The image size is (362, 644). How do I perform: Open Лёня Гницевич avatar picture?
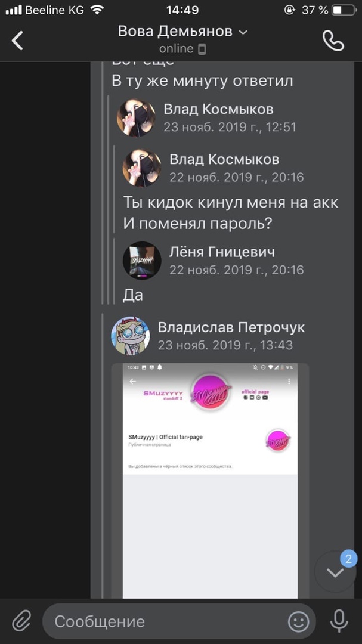click(142, 261)
